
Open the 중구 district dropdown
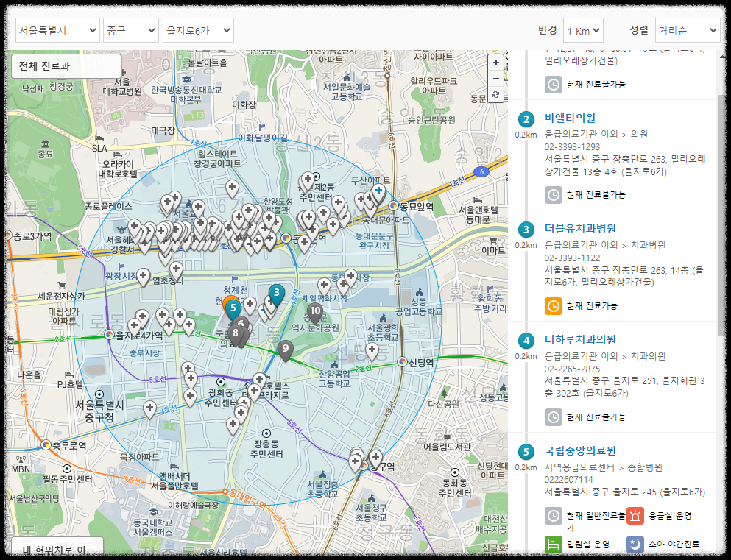(x=131, y=30)
